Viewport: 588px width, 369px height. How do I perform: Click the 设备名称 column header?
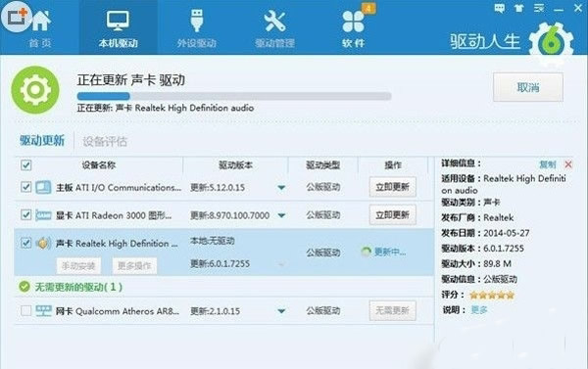tap(99, 164)
